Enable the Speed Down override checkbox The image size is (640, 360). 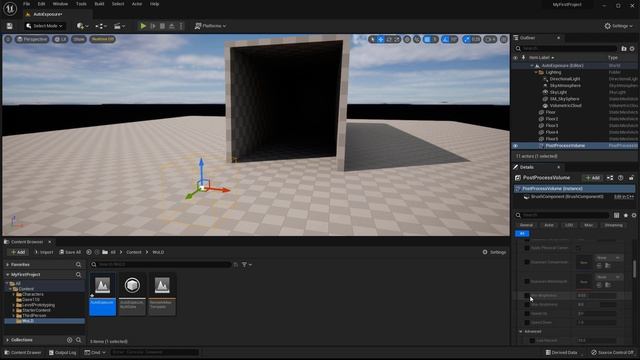(x=527, y=322)
